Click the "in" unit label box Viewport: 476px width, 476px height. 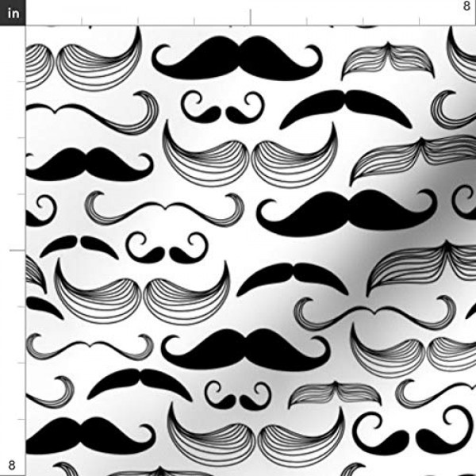pyautogui.click(x=13, y=13)
